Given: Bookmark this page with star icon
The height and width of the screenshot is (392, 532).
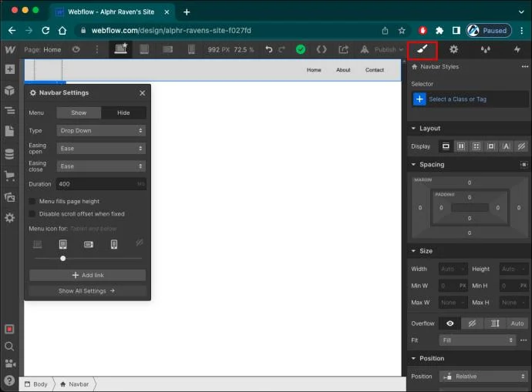Looking at the screenshot, I should pos(402,31).
